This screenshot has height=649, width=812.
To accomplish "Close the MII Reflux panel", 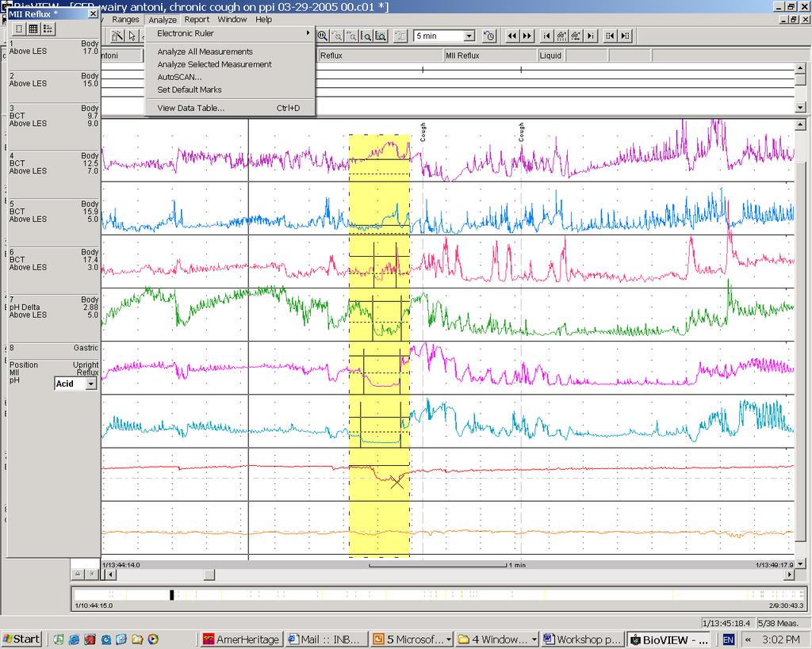I will click(x=93, y=14).
